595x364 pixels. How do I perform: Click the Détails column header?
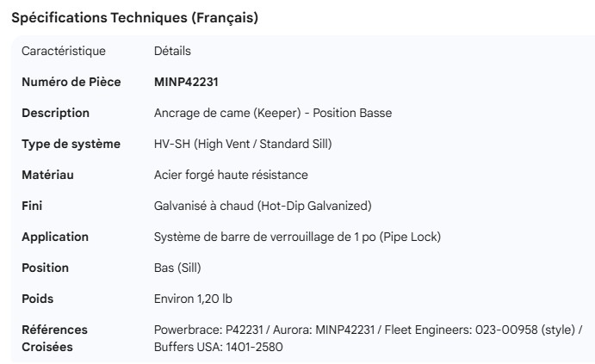pyautogui.click(x=172, y=51)
